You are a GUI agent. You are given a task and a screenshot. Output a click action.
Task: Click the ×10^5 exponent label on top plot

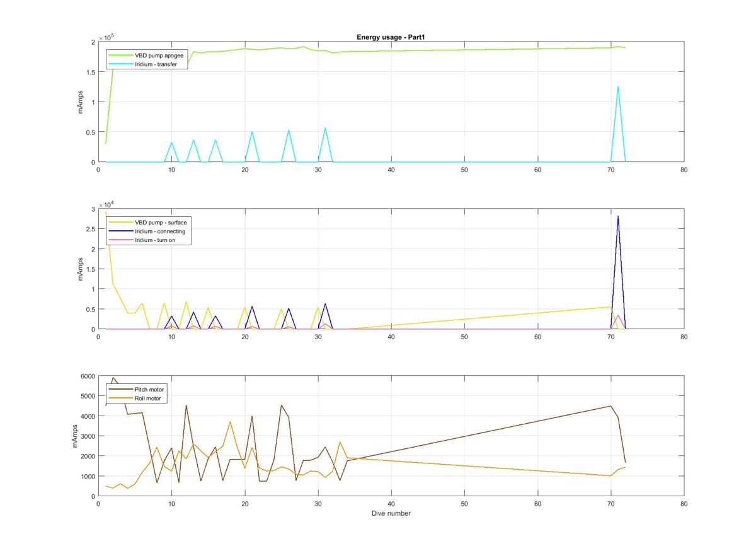pos(105,38)
